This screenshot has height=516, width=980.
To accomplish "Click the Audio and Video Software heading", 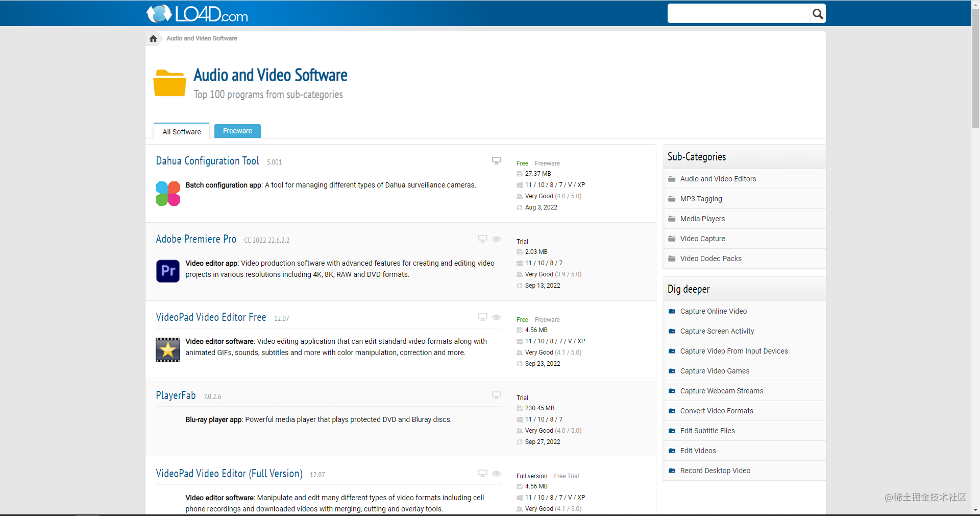I will coord(270,75).
